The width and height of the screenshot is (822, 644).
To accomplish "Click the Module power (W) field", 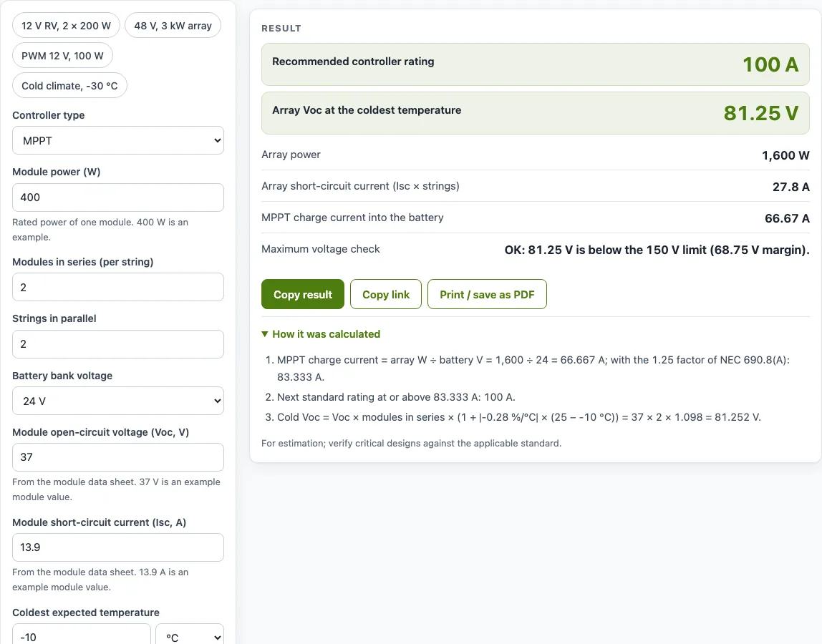I will click(118, 197).
